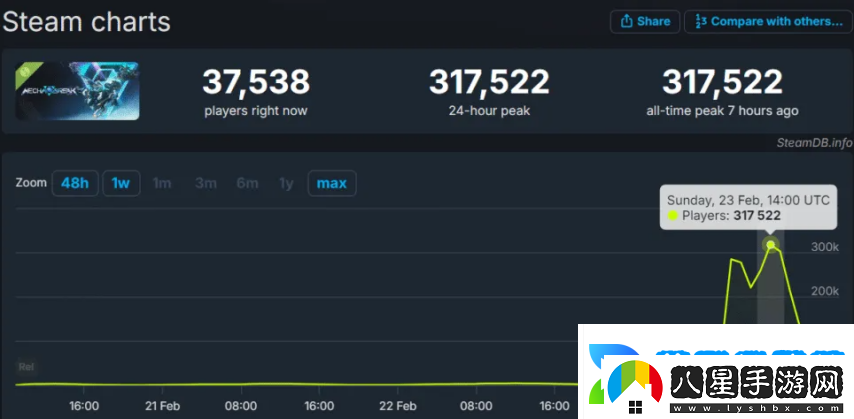Click the 24-hour peak label
This screenshot has height=419, width=854.
489,111
